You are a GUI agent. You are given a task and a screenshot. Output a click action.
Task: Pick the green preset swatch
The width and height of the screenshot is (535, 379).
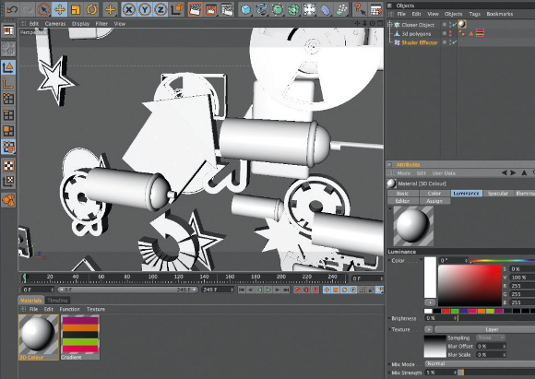click(454, 311)
